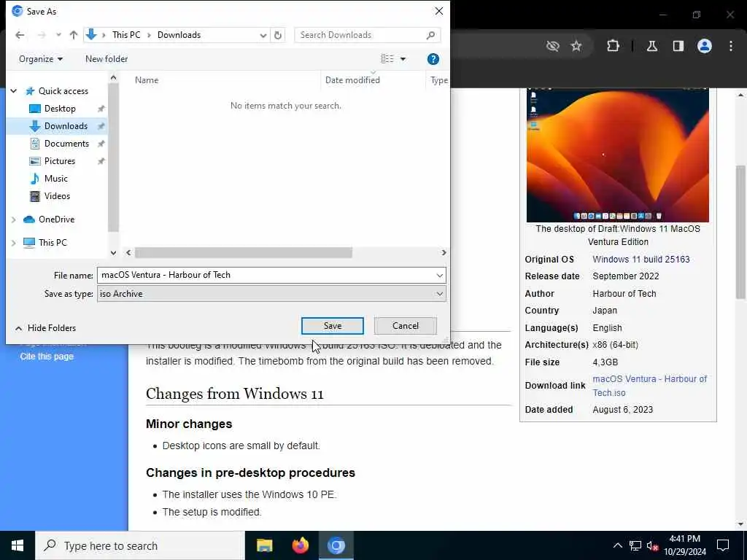Toggle Chrome side panel icon
Viewport: 747px width, 560px height.
coord(678,46)
